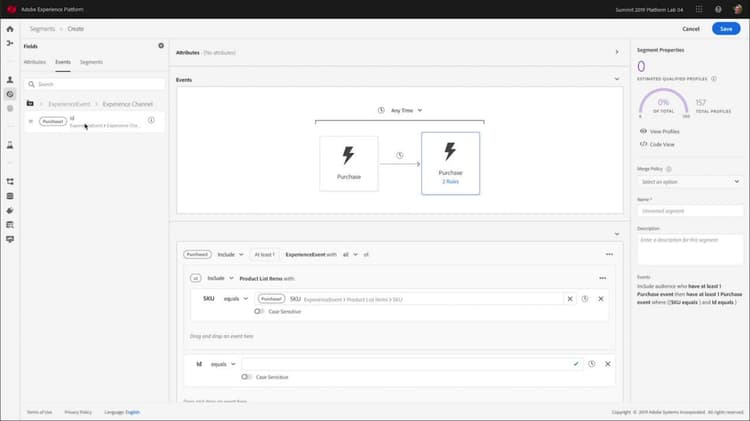Image resolution: width=750 pixels, height=421 pixels.
Task: Toggle Case Sensitive for SKU rule
Action: pyautogui.click(x=259, y=311)
